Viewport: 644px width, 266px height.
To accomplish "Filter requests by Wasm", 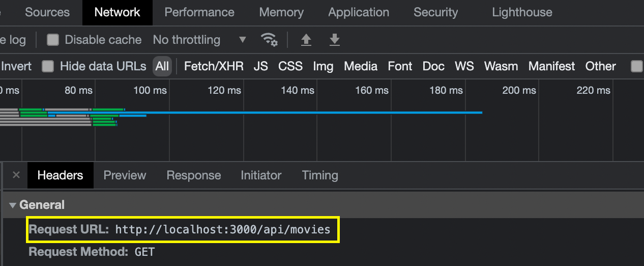I will pyautogui.click(x=501, y=66).
